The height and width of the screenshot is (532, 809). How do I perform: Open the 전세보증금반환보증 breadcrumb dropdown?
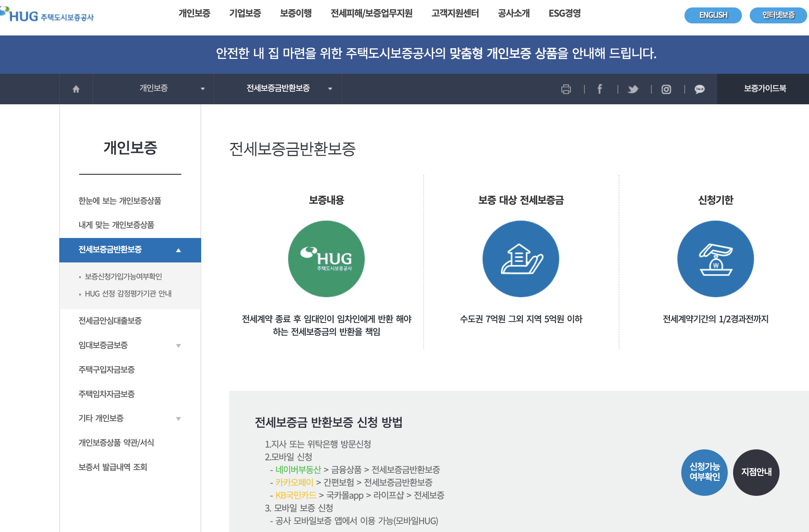coord(278,88)
